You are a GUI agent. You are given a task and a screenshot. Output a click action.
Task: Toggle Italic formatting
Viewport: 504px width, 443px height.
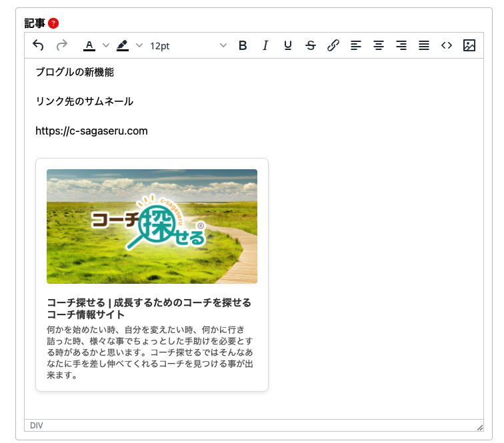click(265, 45)
